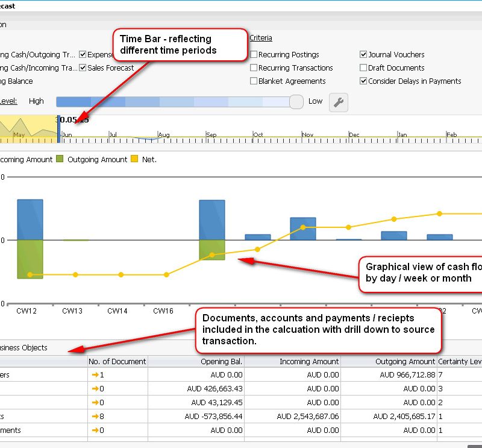482x448 pixels.
Task: Click the AUD 966,712.88 outgoing cell
Action: pos(389,375)
